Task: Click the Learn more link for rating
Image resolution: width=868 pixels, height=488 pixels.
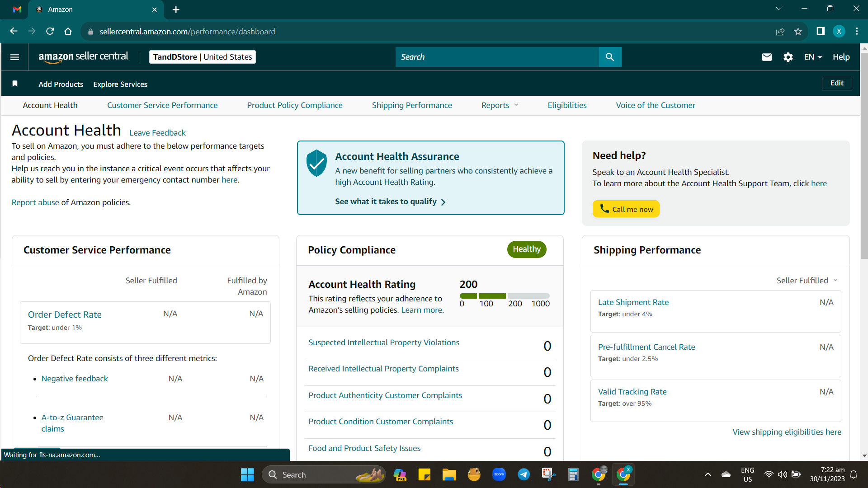Action: pyautogui.click(x=421, y=310)
